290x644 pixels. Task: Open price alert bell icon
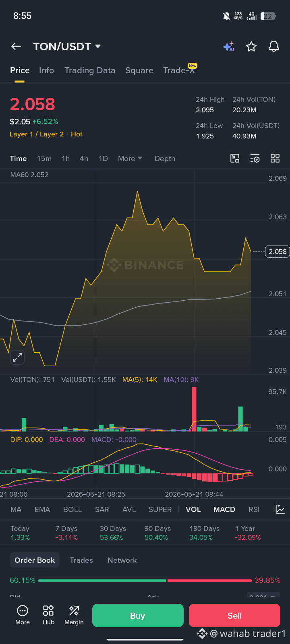(274, 47)
